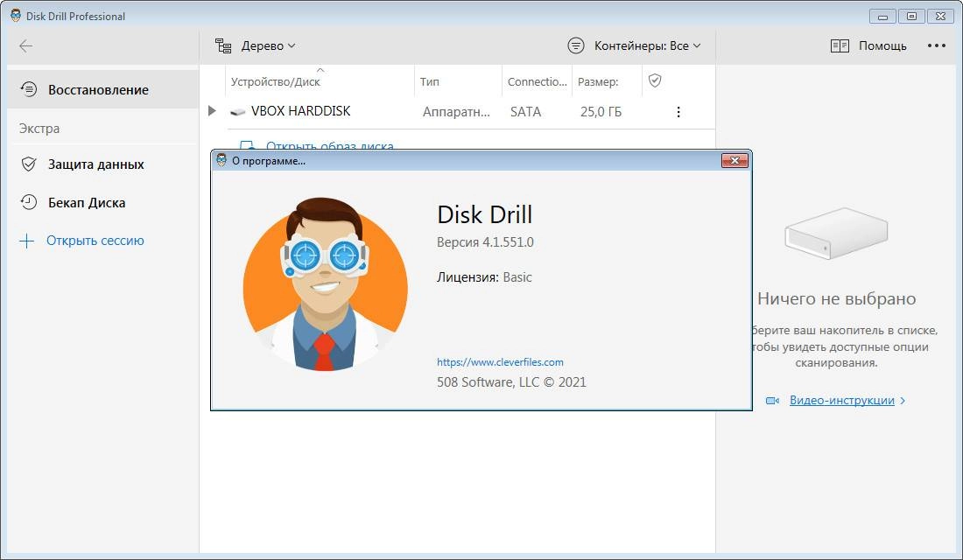Open the three-dot more options menu
Image resolution: width=963 pixels, height=560 pixels.
[x=936, y=46]
